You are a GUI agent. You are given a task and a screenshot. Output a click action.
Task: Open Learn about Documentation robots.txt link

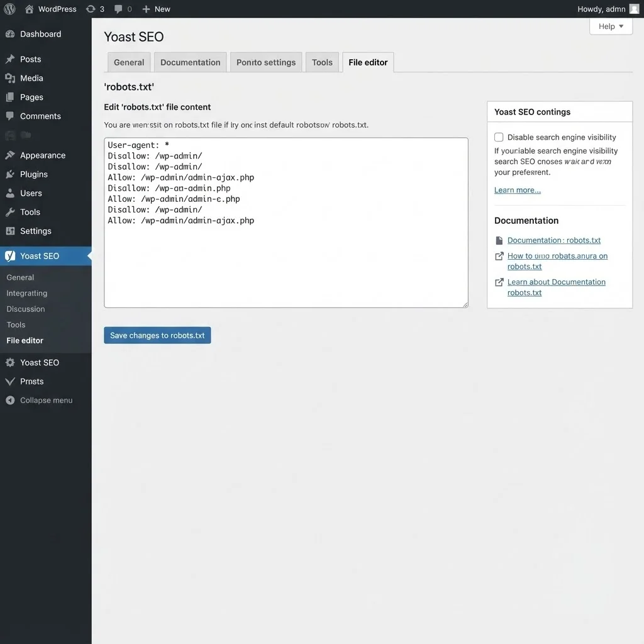tap(556, 287)
